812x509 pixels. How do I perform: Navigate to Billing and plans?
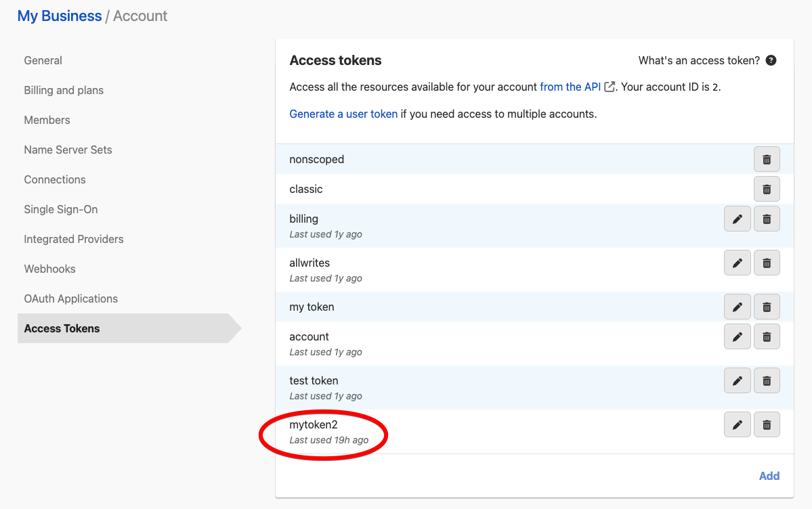64,90
